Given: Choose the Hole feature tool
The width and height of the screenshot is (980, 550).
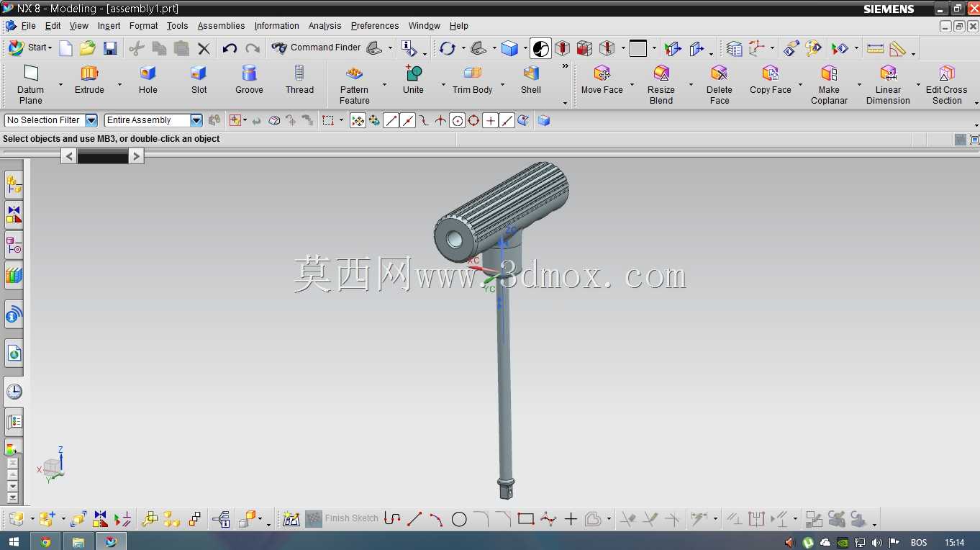Looking at the screenshot, I should point(148,79).
